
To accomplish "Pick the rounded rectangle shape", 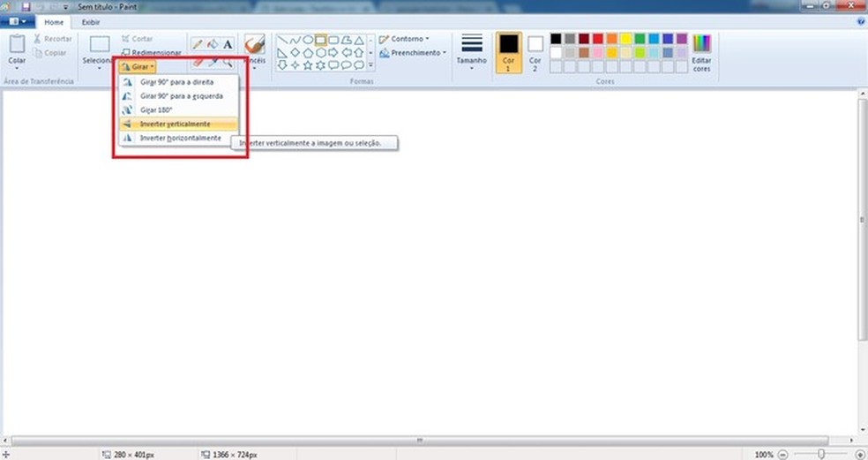I will tap(333, 40).
